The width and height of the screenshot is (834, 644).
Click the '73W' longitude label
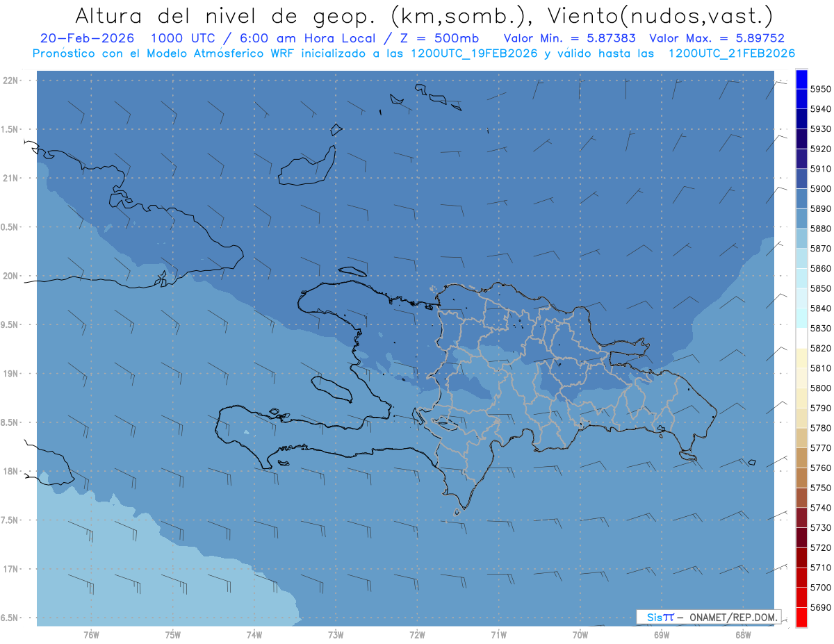[336, 635]
